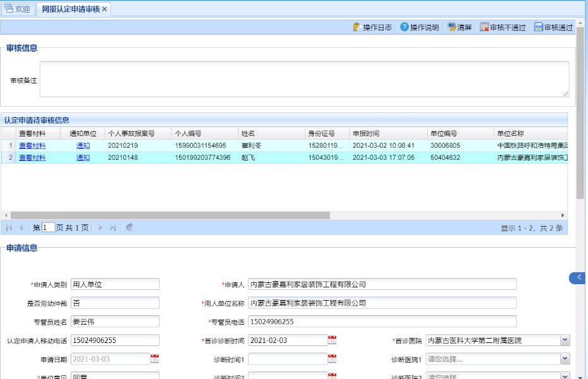This screenshot has height=379, width=588.
Task: Sort by 姓名 column header
Action: coord(271,133)
